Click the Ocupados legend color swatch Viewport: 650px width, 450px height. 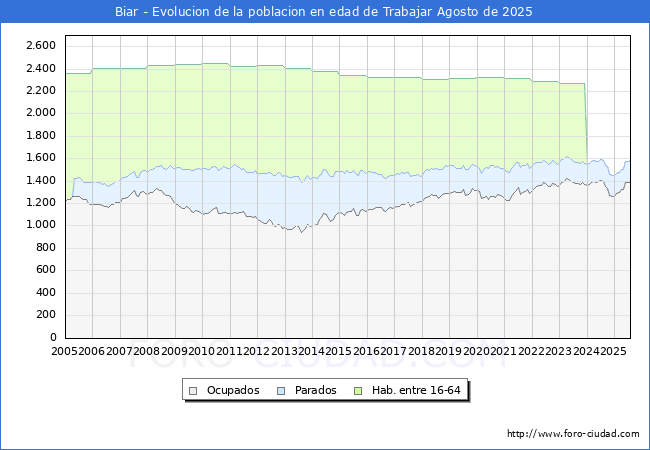(193, 391)
